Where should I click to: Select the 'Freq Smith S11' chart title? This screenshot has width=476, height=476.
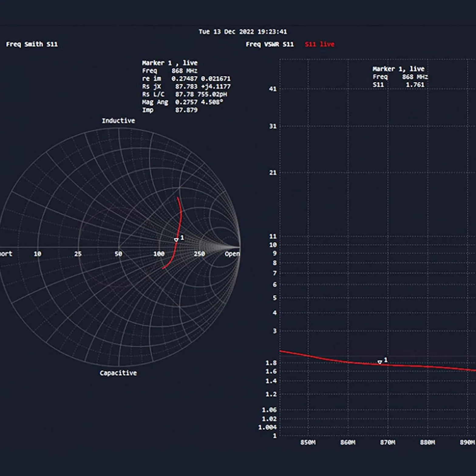(32, 44)
